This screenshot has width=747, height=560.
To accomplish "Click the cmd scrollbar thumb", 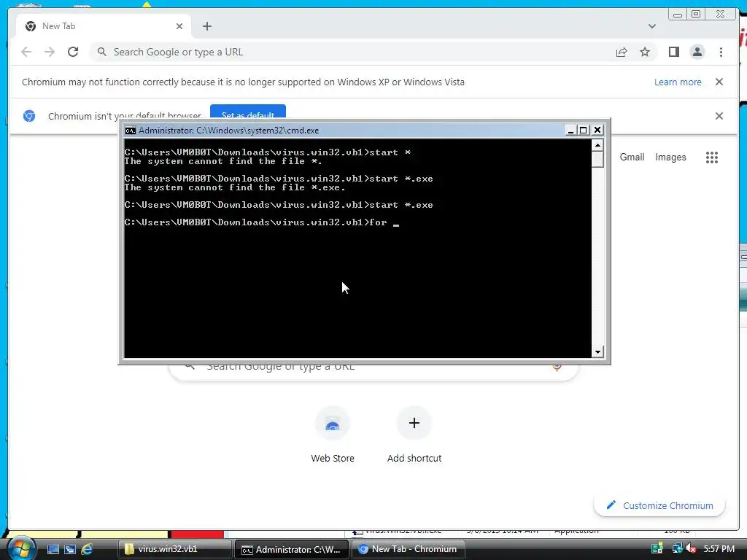I will tap(597, 159).
